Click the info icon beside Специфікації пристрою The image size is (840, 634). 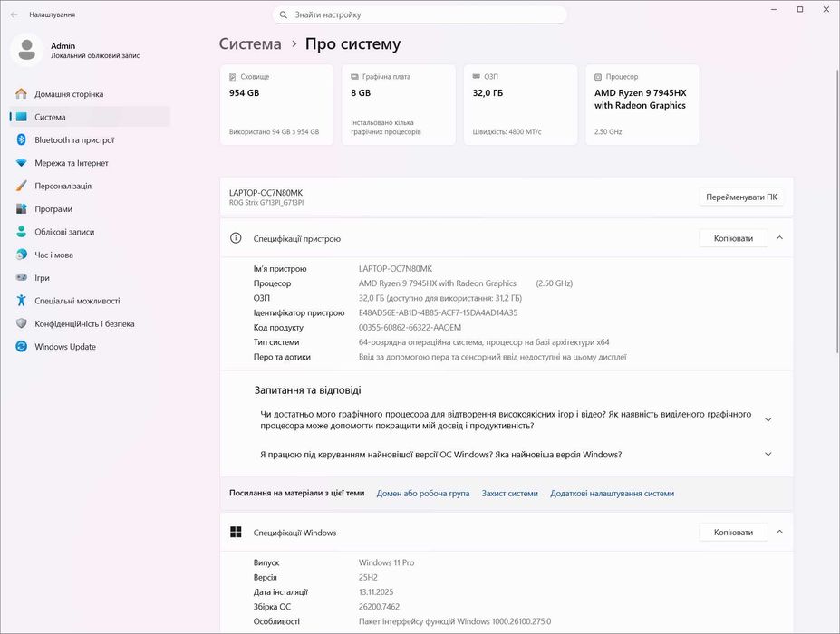point(236,238)
